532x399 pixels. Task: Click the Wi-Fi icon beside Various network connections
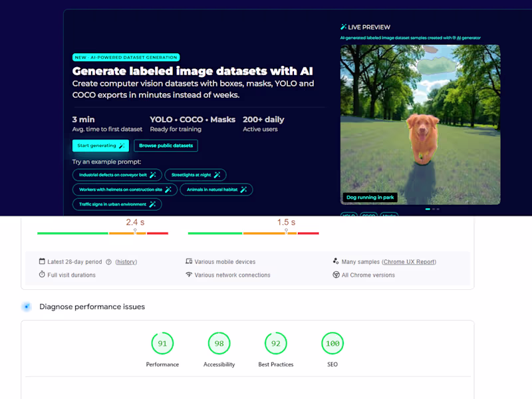pos(191,275)
